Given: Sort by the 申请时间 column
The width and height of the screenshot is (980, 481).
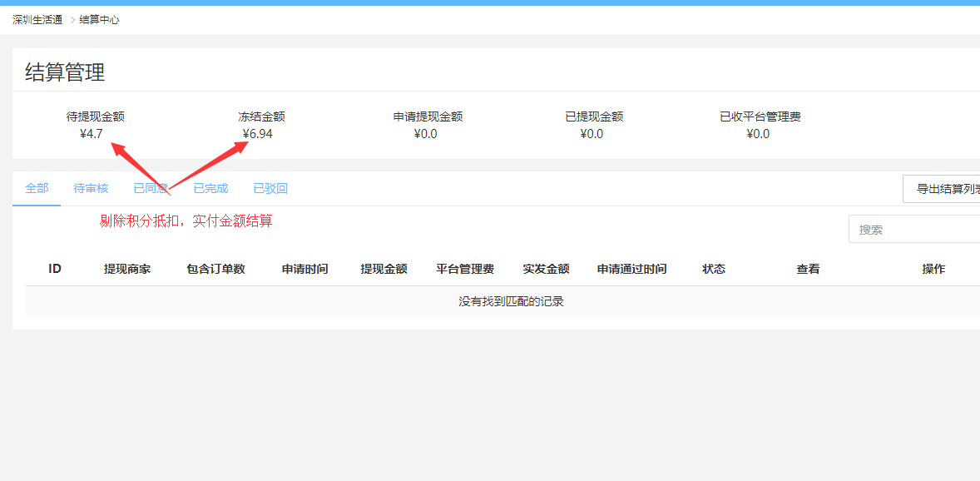Looking at the screenshot, I should 305,268.
